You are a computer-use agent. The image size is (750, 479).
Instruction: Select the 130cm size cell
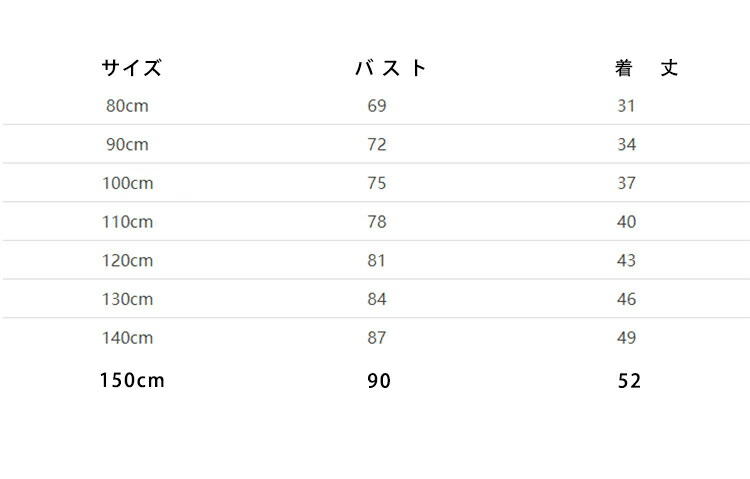pos(128,300)
